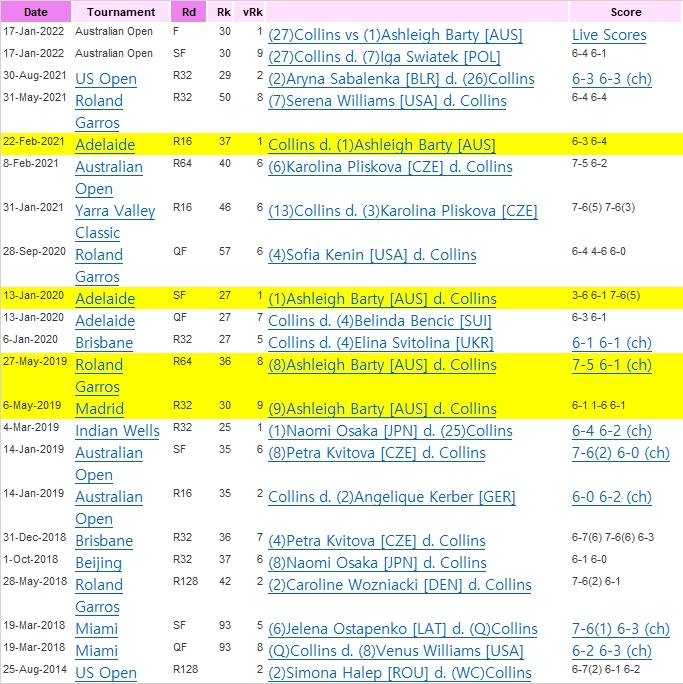Open (6)Karolina Pliskova d. Collins match link
Screen dimensions: 683x684
[390, 167]
